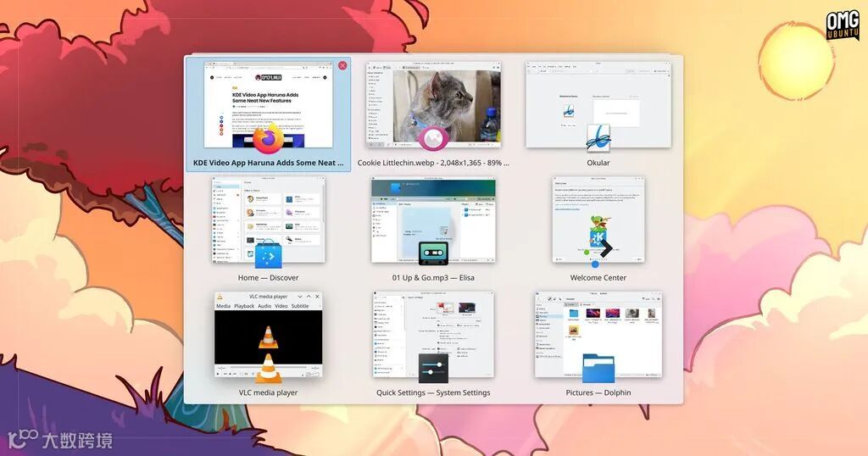Click the 'Home — Discover' caption text
The width and height of the screenshot is (868, 456).
pos(269,278)
